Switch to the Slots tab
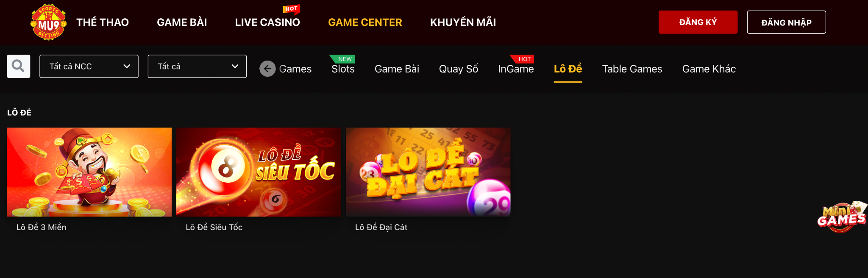The height and width of the screenshot is (278, 868). coord(343,69)
